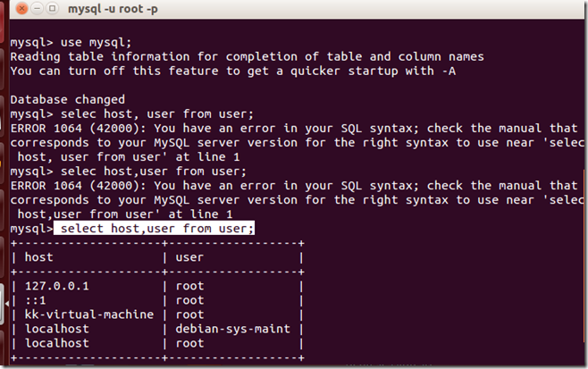Close the mysql terminal window

[x=22, y=8]
